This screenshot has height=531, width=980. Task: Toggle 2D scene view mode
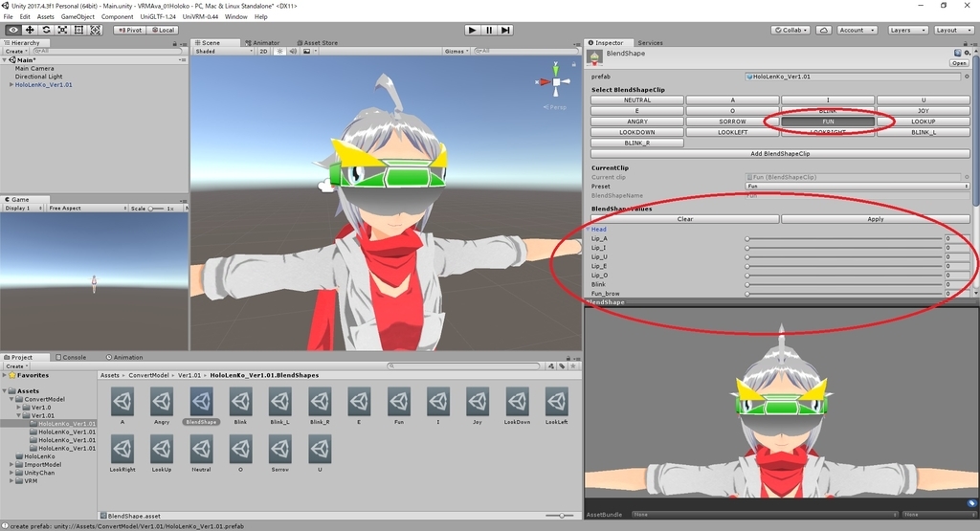[264, 52]
